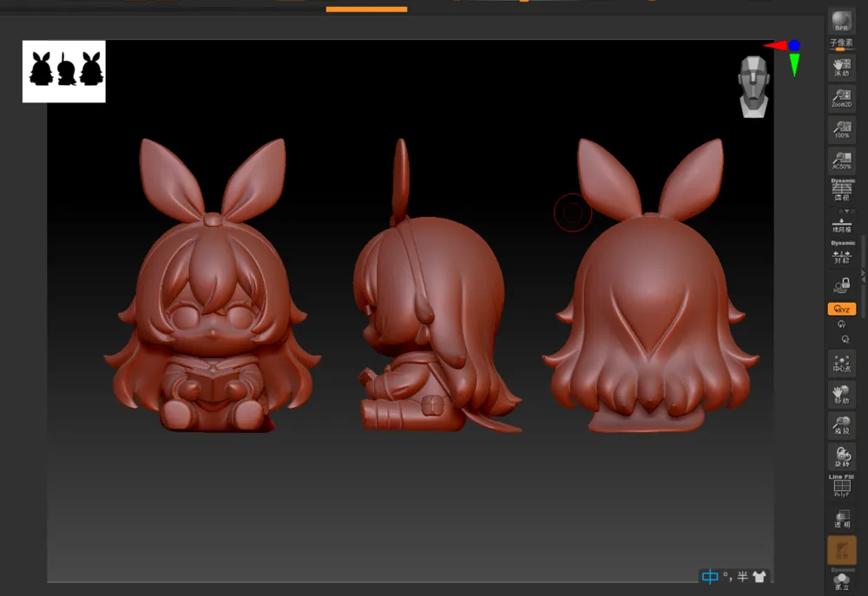Image resolution: width=868 pixels, height=596 pixels.
Task: Click the IME half-width 半 icon
Action: pyautogui.click(x=742, y=577)
